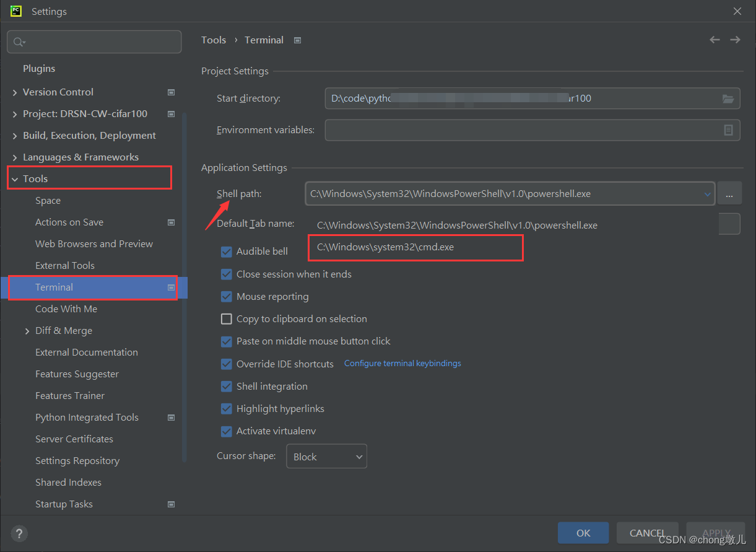Viewport: 756px width, 552px height.
Task: Toggle Paste on middle mouse button click
Action: [x=227, y=341]
